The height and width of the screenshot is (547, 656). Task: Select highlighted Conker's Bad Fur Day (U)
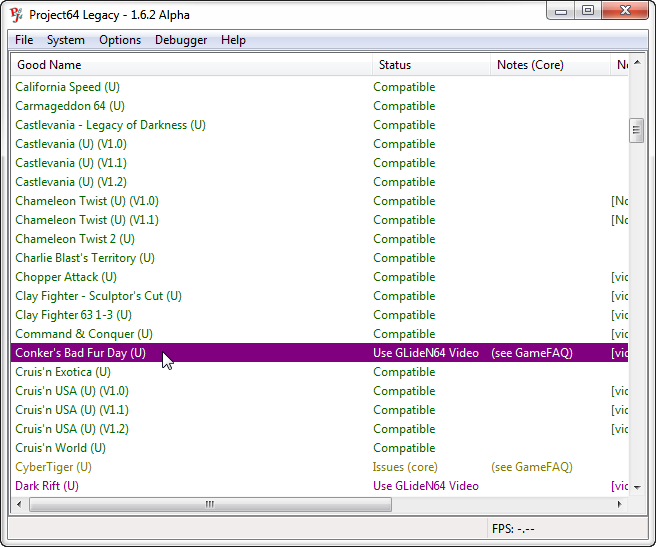[320, 353]
